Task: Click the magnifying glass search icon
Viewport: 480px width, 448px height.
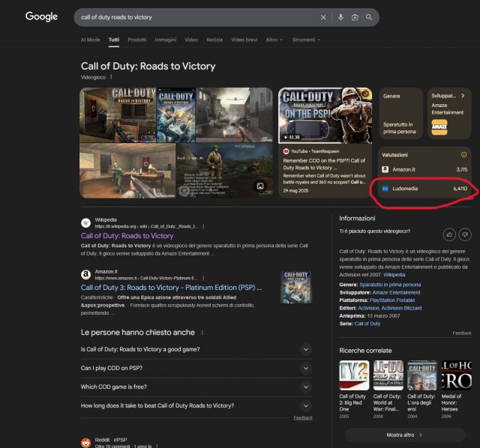Action: coord(368,17)
